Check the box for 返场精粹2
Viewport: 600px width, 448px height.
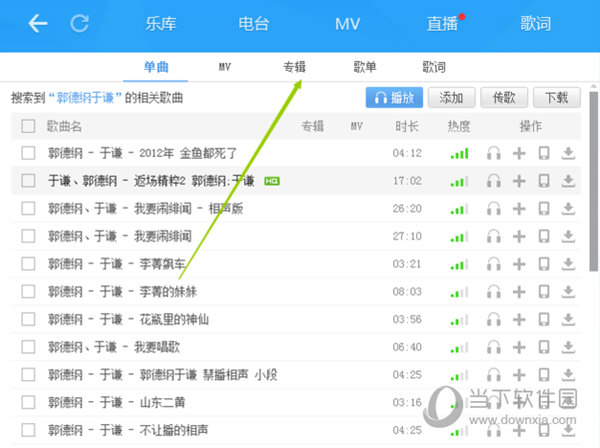(28, 181)
